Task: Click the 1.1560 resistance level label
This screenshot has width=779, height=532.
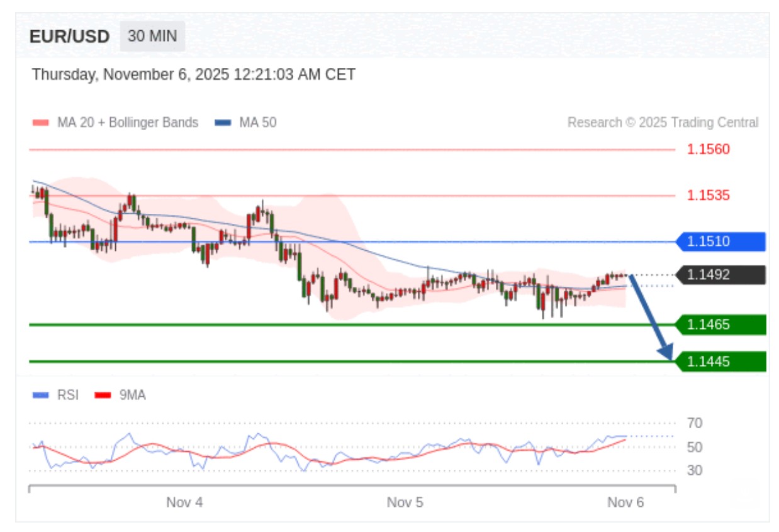Action: [708, 150]
